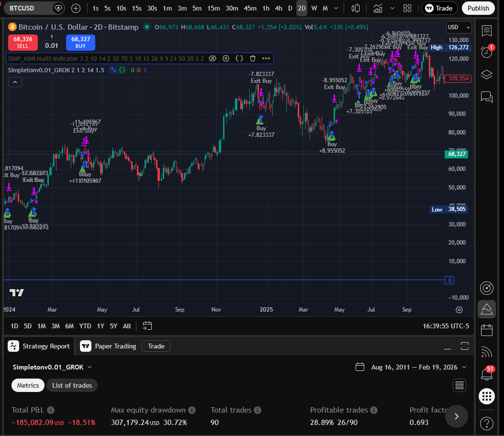Screen dimensions: 504x436
Task: Hide the SIMP_KIMI Multi-Indicator with the eye icon
Action: click(213, 59)
